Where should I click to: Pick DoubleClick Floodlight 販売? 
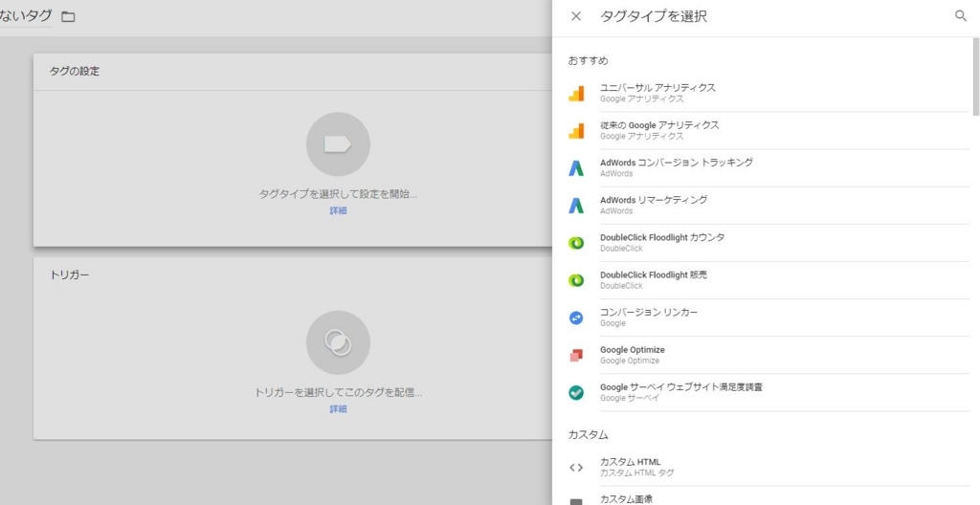(x=767, y=280)
